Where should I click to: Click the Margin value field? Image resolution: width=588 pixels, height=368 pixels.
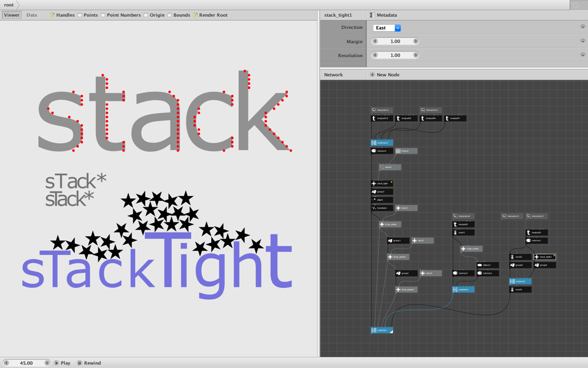click(395, 41)
